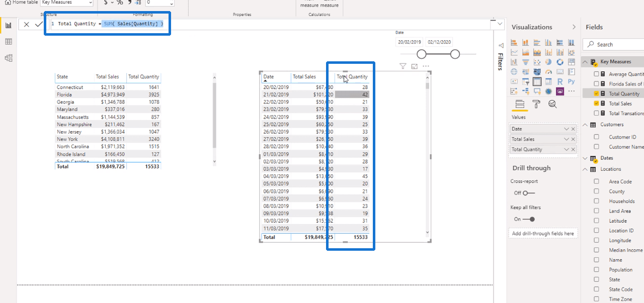This screenshot has height=303, width=644.
Task: Select the Q&A visual
Action: pyautogui.click(x=537, y=91)
